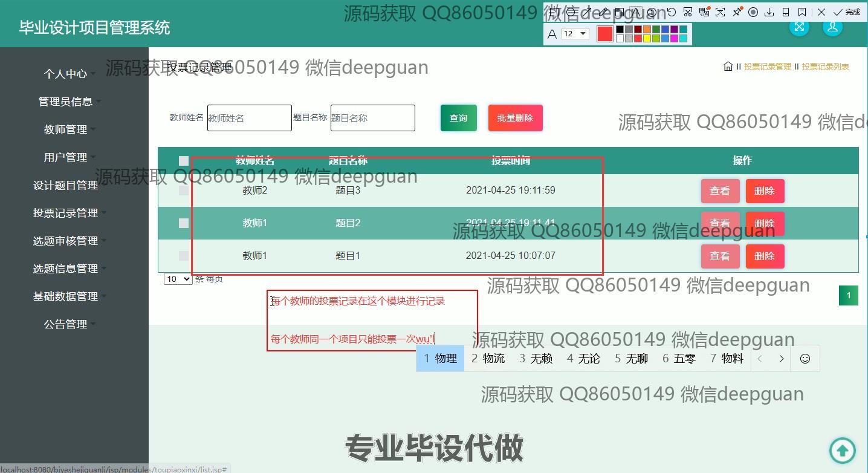Open the font size 12 dropdown
Viewport: 868px width, 473px height.
click(575, 34)
